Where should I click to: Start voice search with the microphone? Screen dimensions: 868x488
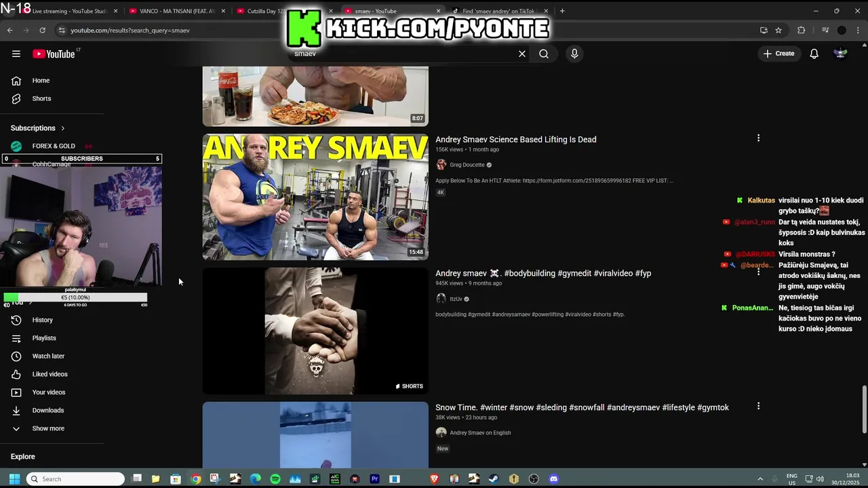pos(574,54)
